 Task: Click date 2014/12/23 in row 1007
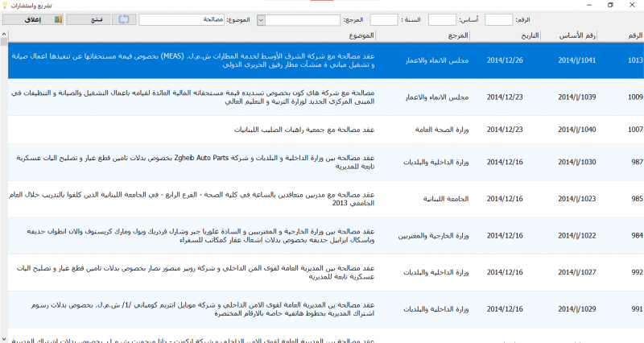(505, 130)
